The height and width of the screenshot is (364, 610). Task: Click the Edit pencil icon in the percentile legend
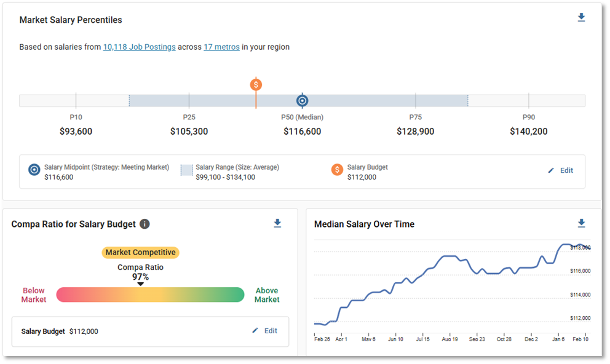(552, 170)
